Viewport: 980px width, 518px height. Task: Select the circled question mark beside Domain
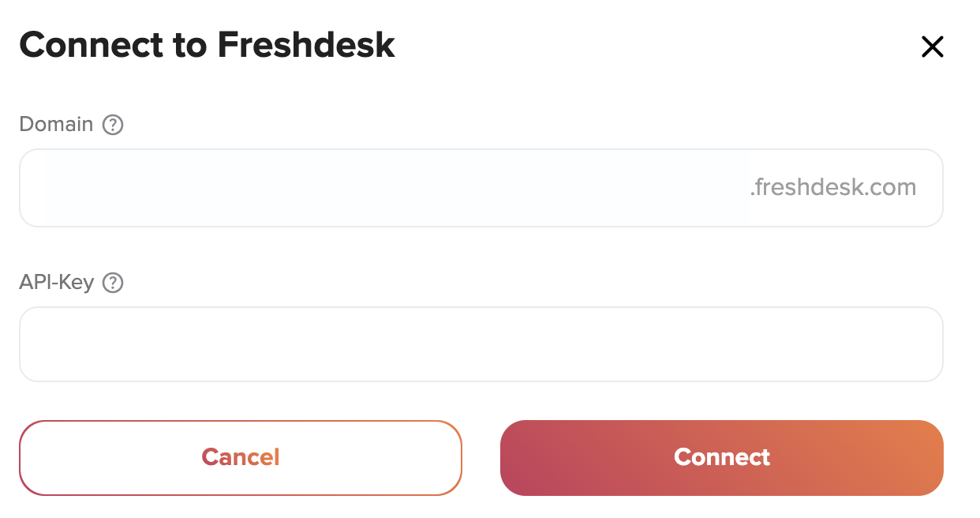[114, 125]
